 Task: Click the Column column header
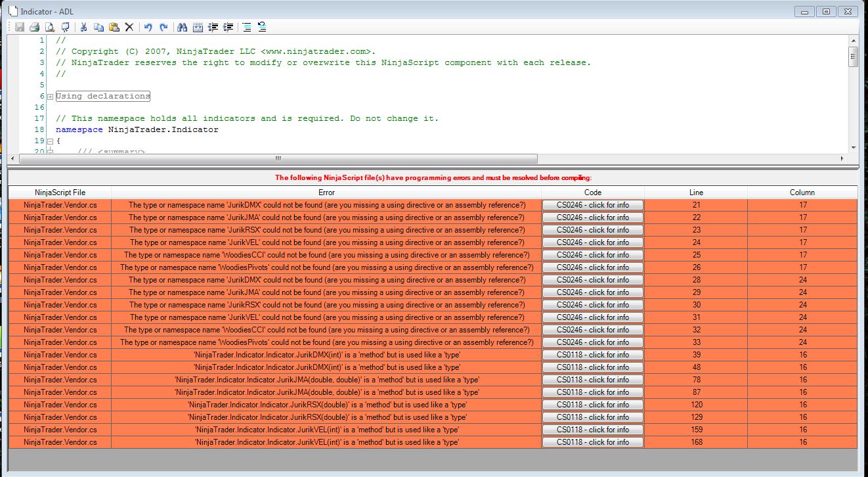(802, 193)
